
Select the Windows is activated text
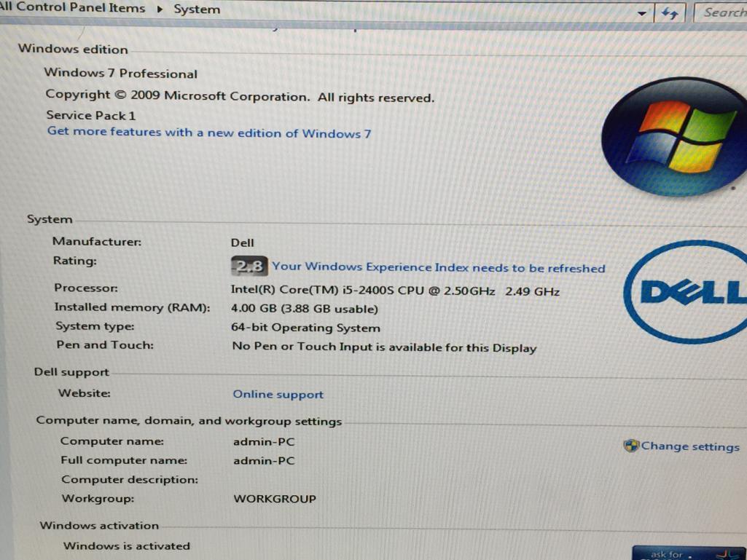tap(127, 545)
